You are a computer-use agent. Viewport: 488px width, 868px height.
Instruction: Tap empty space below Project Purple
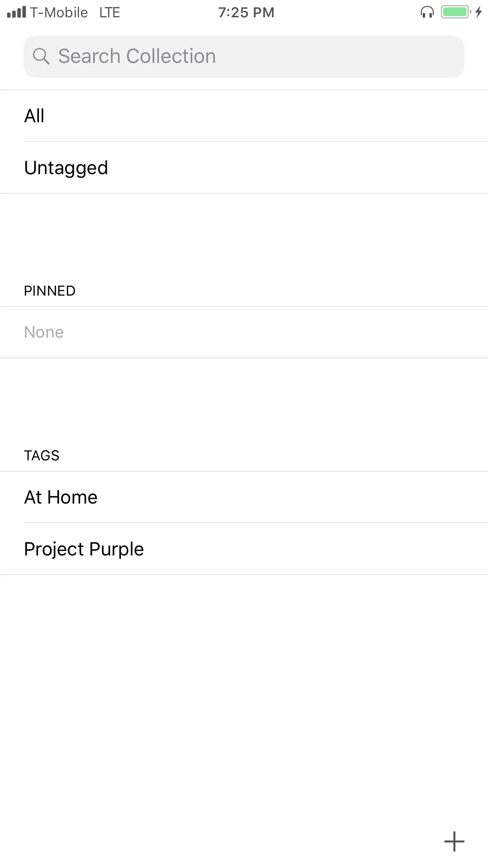(x=244, y=688)
